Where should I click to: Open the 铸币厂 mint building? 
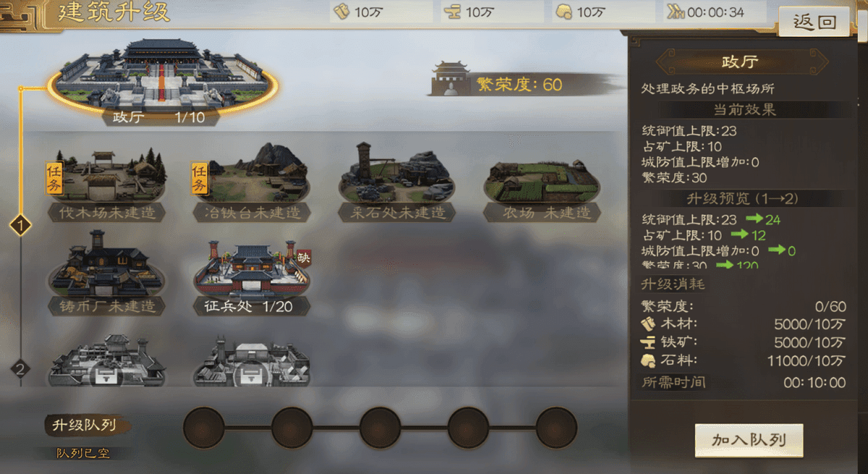tap(107, 274)
